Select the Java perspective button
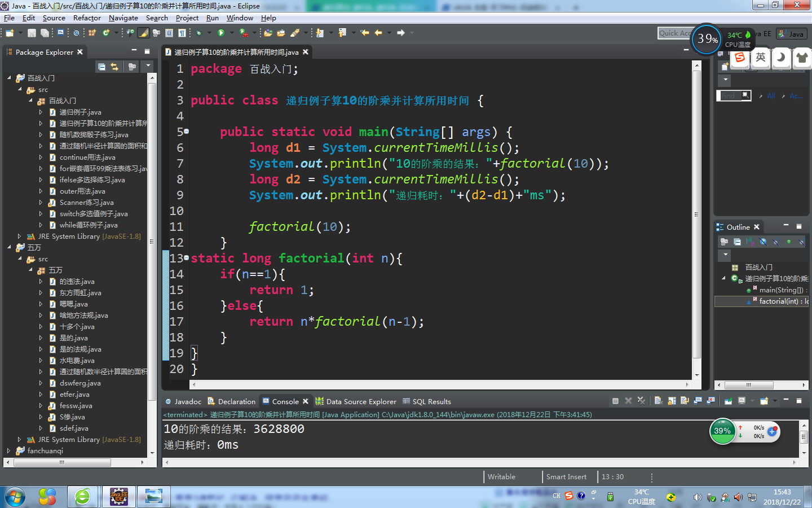 (791, 34)
